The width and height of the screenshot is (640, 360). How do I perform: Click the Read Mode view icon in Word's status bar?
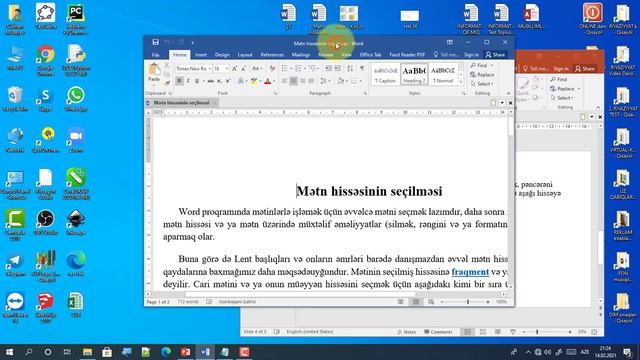click(401, 302)
